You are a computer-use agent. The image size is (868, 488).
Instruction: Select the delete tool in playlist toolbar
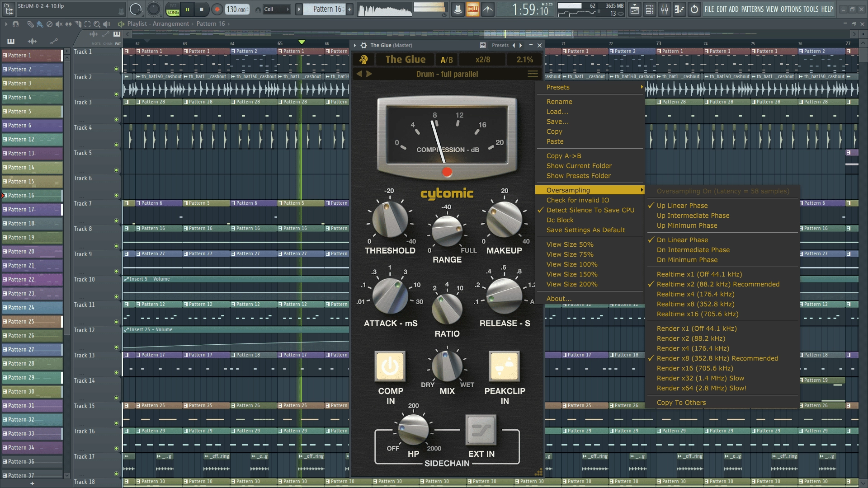point(50,24)
